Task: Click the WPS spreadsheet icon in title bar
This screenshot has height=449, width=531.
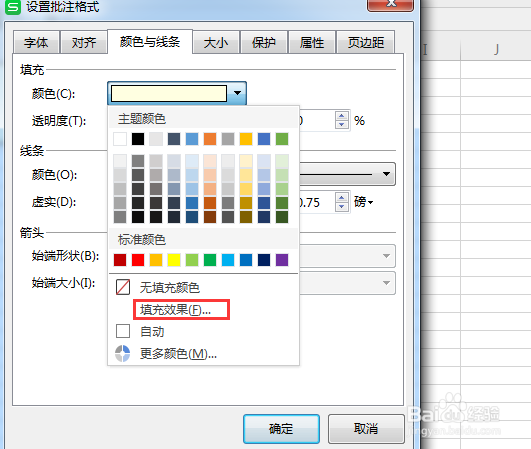Action: point(13,7)
